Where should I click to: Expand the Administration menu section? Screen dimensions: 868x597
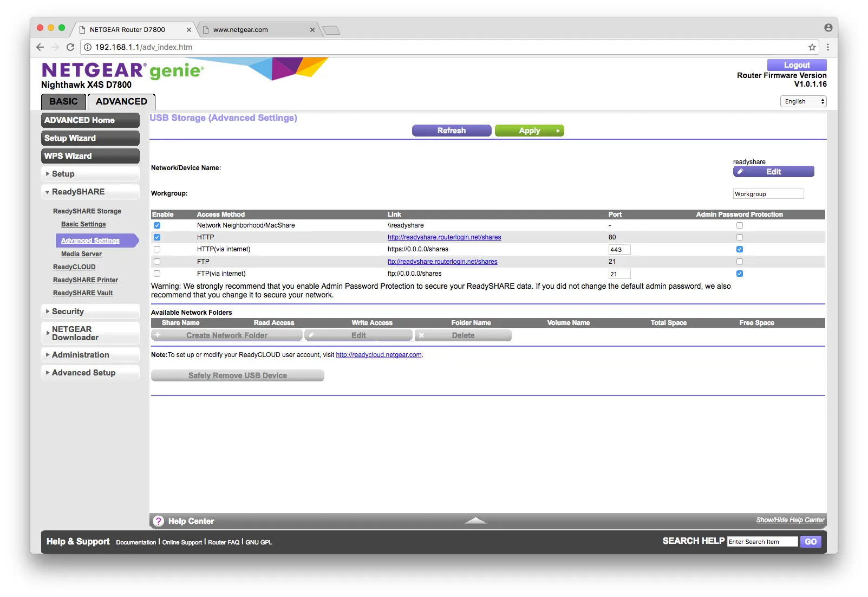coord(90,355)
